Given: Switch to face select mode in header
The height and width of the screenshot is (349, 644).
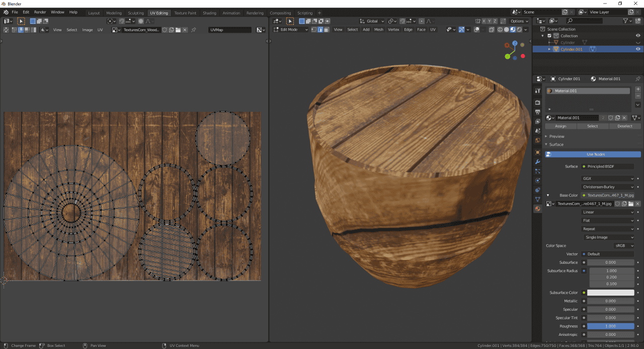Looking at the screenshot, I should (326, 29).
